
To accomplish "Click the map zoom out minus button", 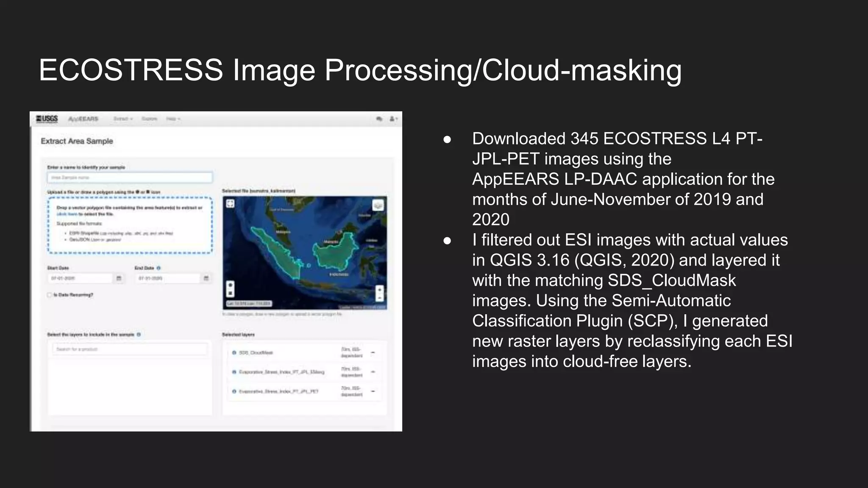I will coord(379,298).
